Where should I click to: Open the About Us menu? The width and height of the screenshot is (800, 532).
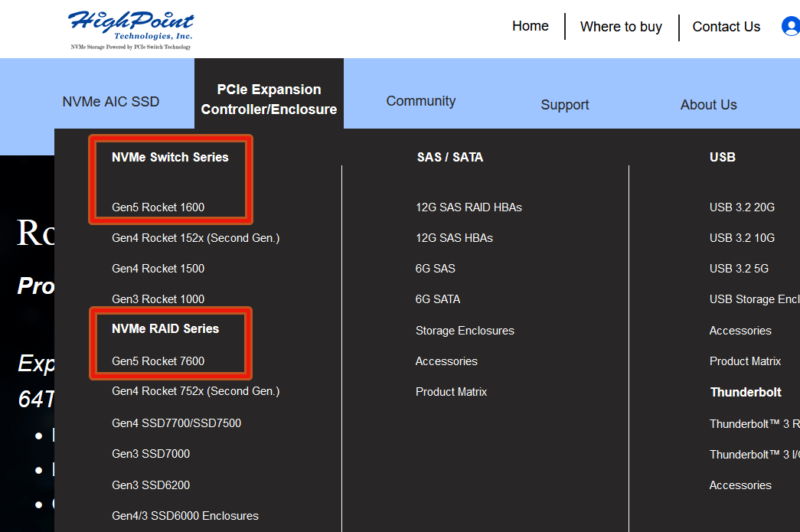click(709, 105)
